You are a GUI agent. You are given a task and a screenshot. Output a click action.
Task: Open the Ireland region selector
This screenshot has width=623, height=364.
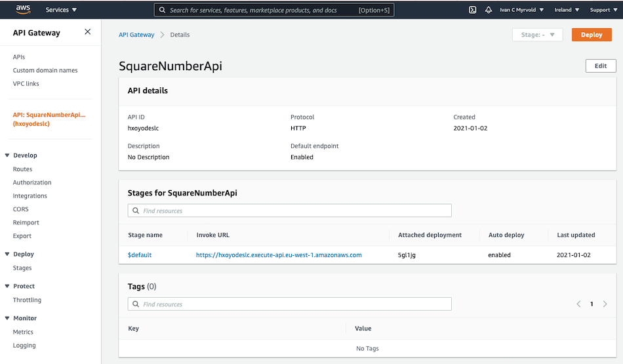point(567,10)
